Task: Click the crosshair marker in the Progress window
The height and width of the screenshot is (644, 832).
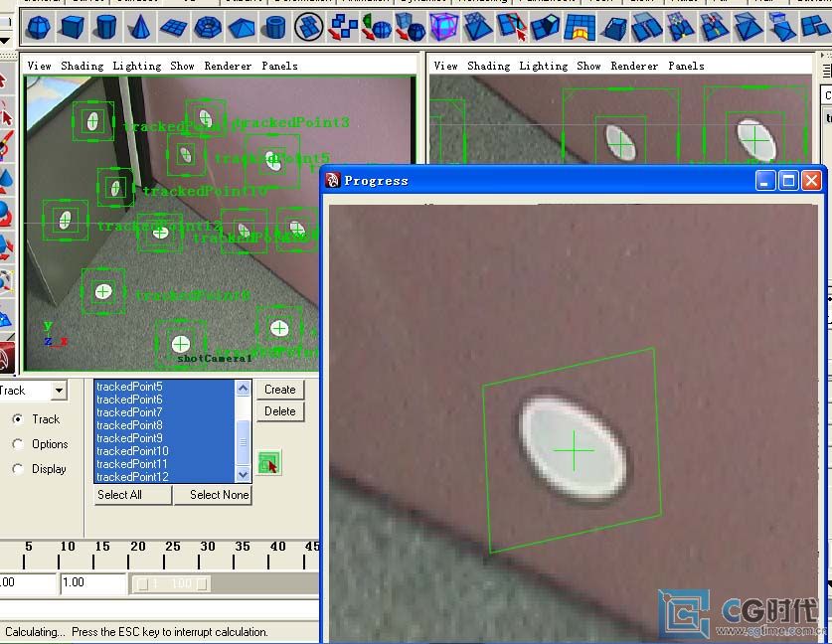Action: (x=575, y=451)
